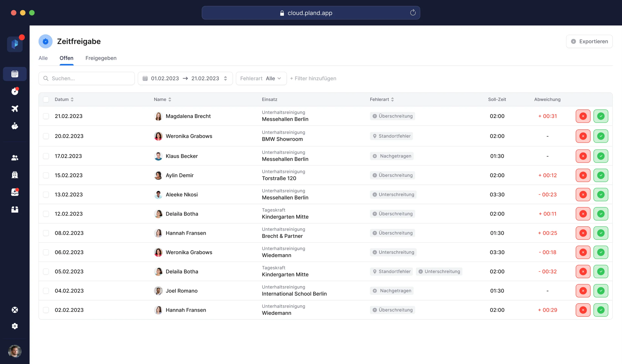Switch to the Freigegeben tab
The height and width of the screenshot is (364, 622).
point(101,58)
